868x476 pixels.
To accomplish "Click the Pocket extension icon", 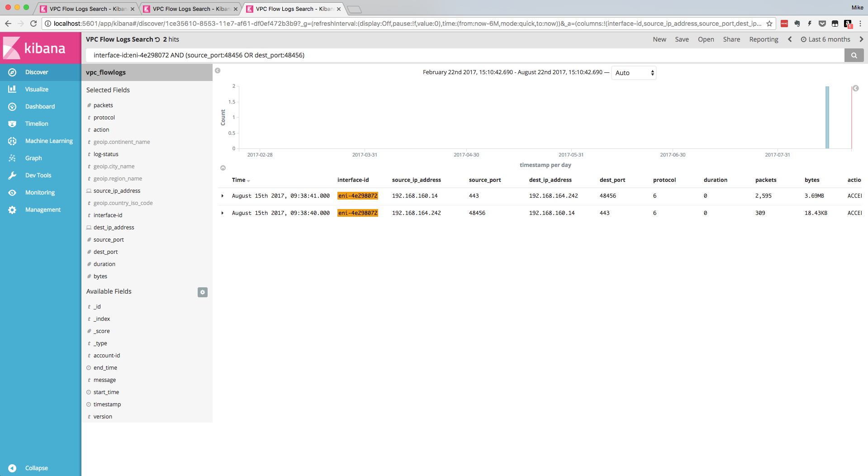I will point(822,24).
